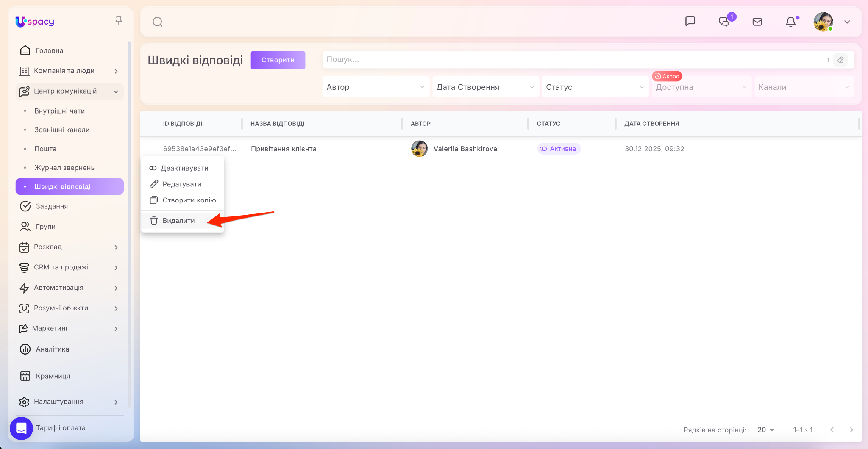This screenshot has height=449, width=868.
Task: Open Журнал звернень in sidebar
Action: click(64, 168)
